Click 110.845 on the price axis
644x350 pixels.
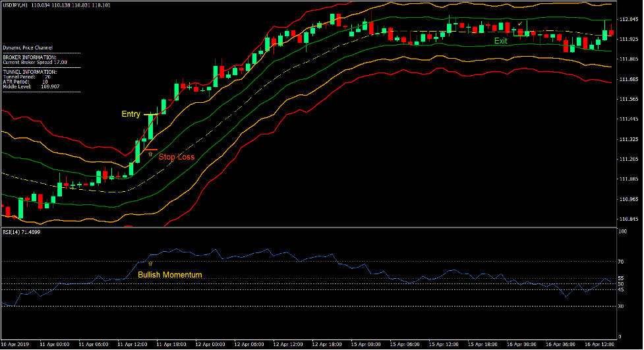coord(628,219)
